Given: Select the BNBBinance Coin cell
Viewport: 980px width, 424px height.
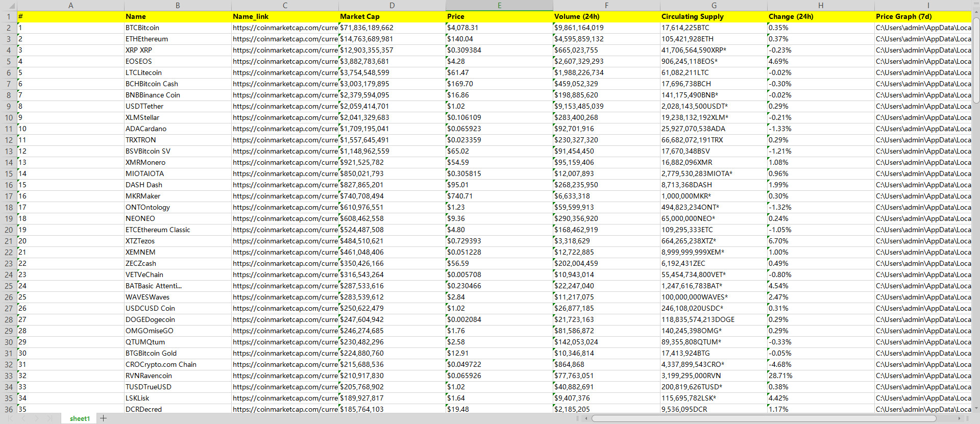Looking at the screenshot, I should [x=178, y=95].
